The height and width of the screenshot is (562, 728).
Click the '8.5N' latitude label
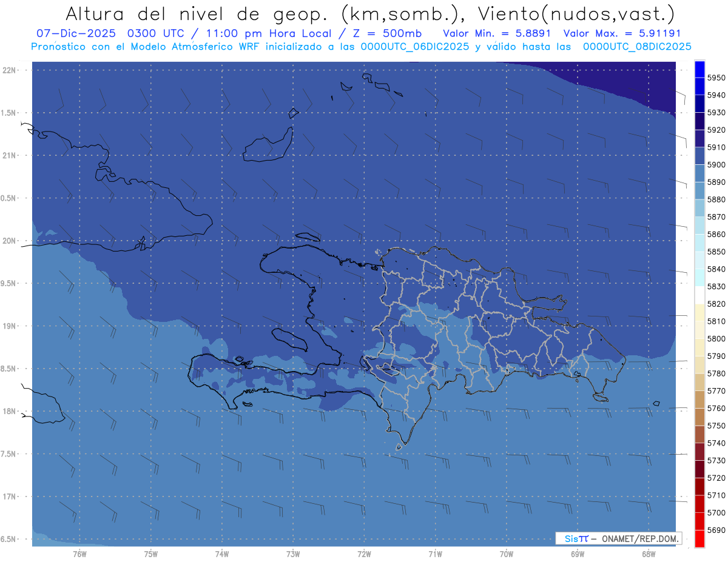tap(8, 369)
